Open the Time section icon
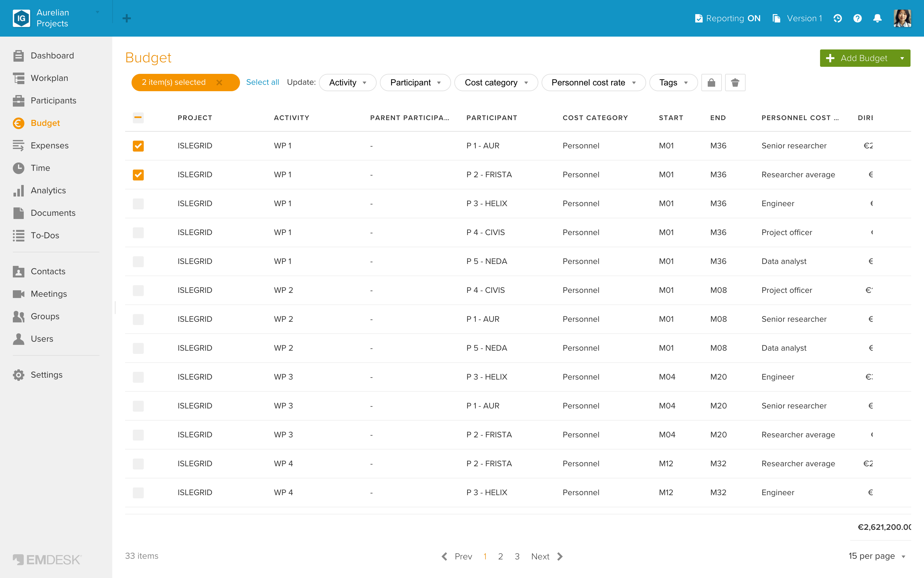The image size is (924, 578). (x=18, y=168)
